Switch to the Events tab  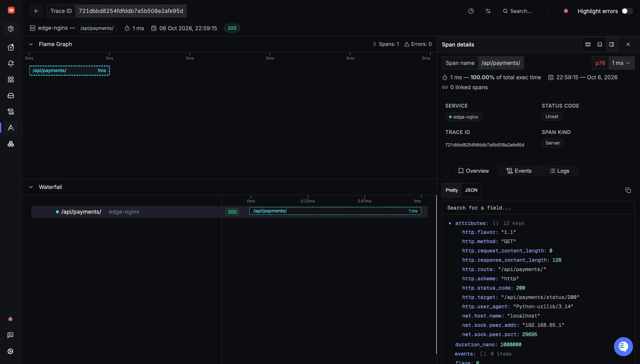[519, 171]
